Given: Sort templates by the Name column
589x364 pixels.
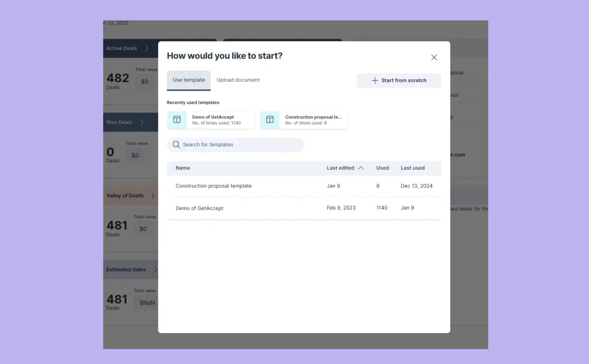Looking at the screenshot, I should coord(183,168).
